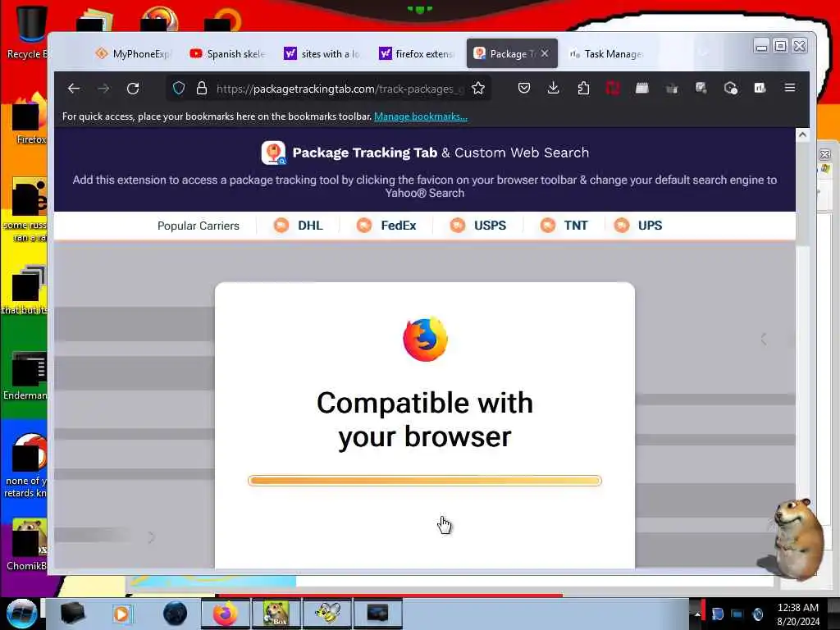This screenshot has height=630, width=840.
Task: Bookmark this page with the star
Action: (x=478, y=89)
